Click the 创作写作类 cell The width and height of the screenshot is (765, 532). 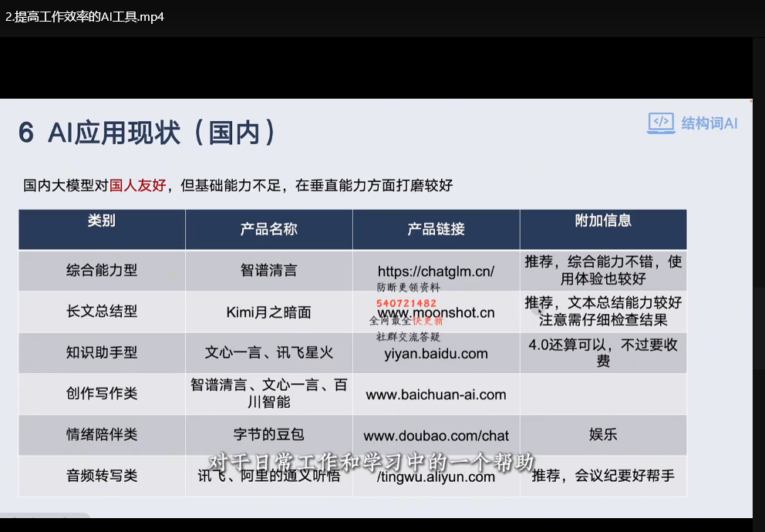(x=102, y=393)
